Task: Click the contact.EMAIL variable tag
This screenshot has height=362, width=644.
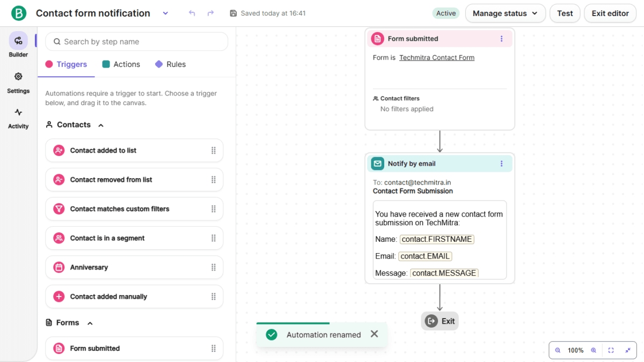Action: pos(425,256)
